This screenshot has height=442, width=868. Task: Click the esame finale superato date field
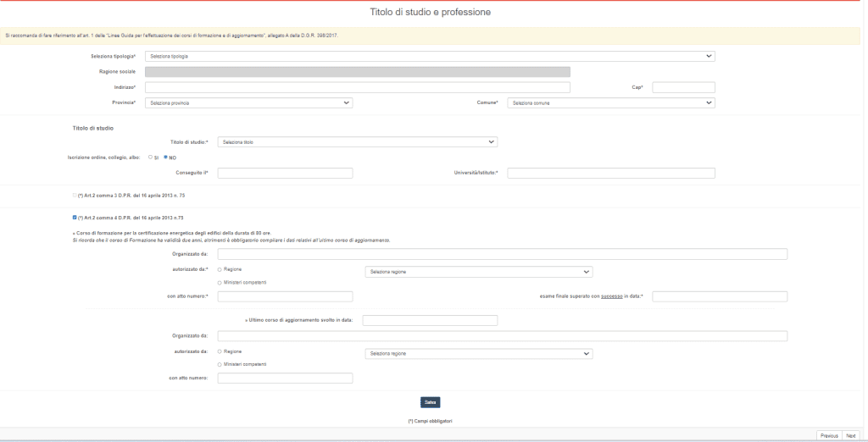click(720, 296)
